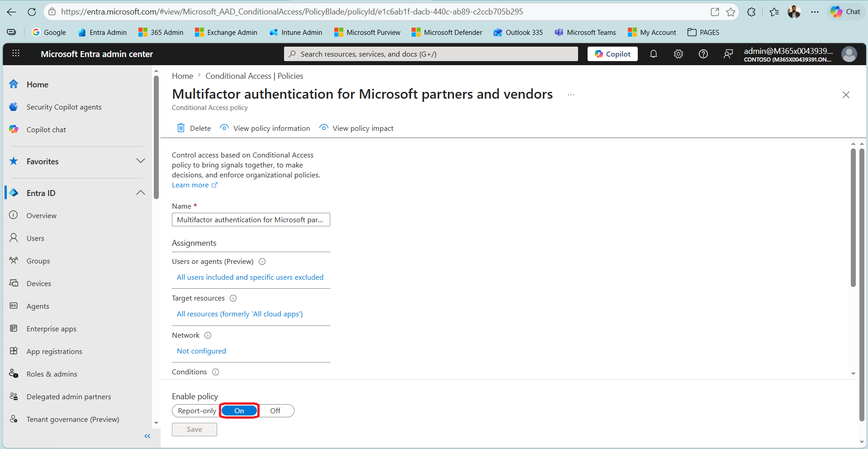Open the app launcher waffle icon
Screen dimensions: 868x449
pyautogui.click(x=16, y=53)
